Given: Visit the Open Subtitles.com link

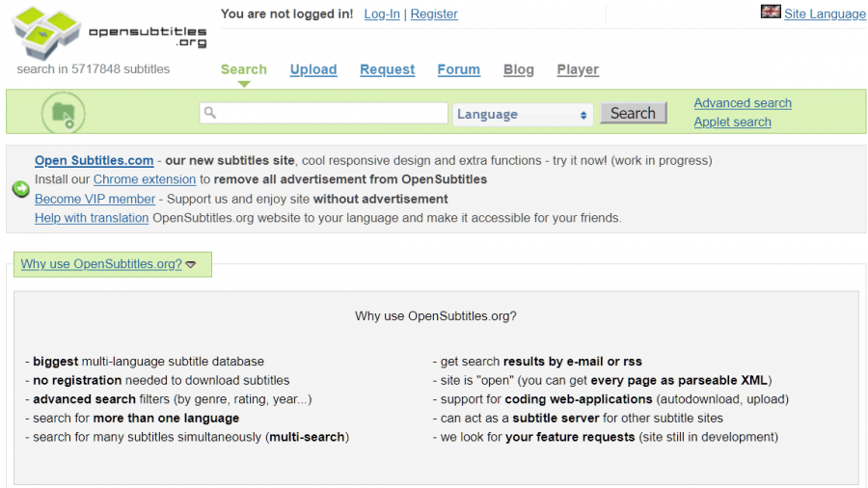Looking at the screenshot, I should [x=95, y=160].
